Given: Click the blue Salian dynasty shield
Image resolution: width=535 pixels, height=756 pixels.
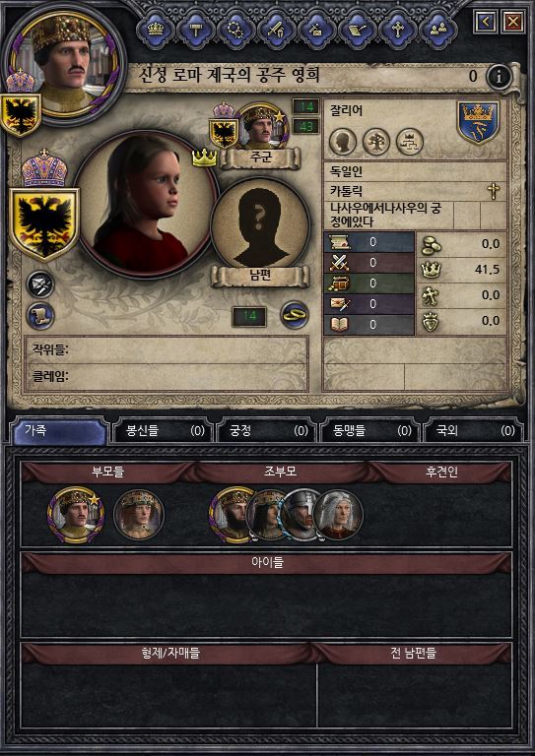Looking at the screenshot, I should click(x=478, y=122).
